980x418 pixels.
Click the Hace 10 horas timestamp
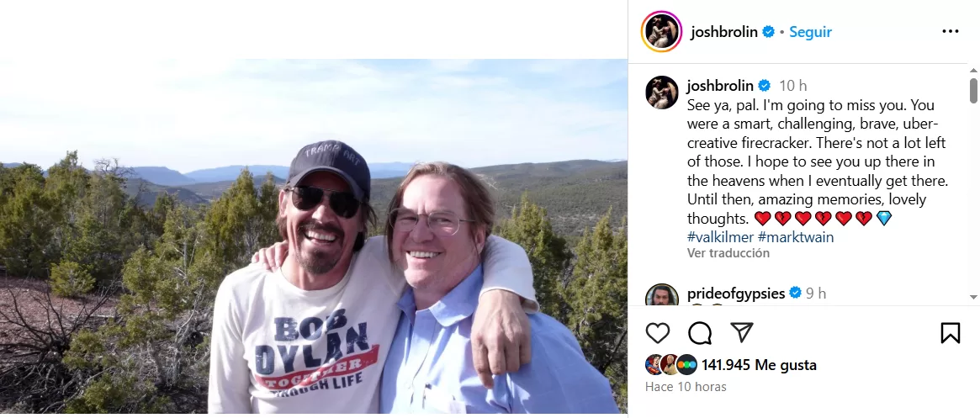pos(686,387)
